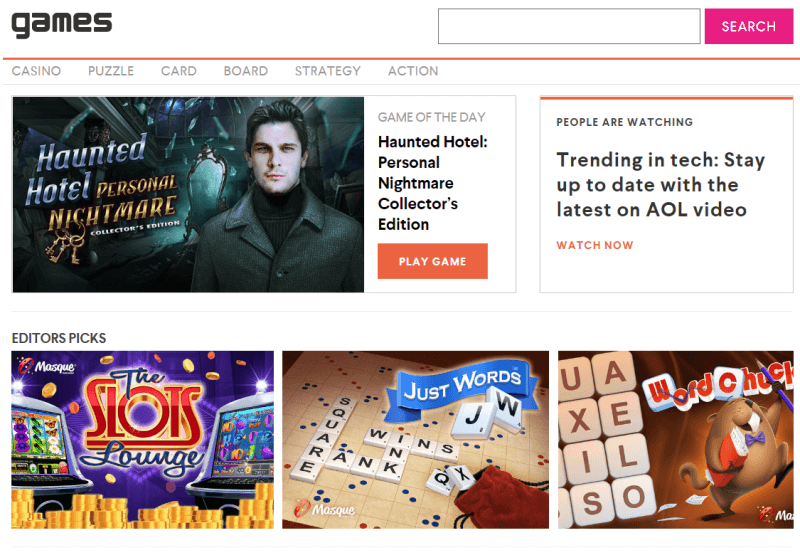Image resolution: width=800 pixels, height=560 pixels.
Task: Click the WATCH NOW link
Action: pyautogui.click(x=595, y=245)
